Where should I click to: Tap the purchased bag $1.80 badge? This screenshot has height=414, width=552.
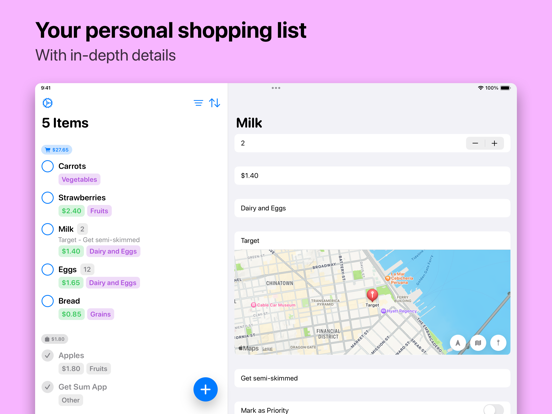click(55, 339)
